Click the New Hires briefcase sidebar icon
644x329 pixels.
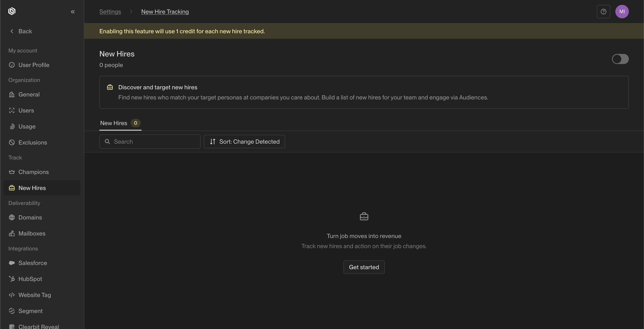(12, 188)
